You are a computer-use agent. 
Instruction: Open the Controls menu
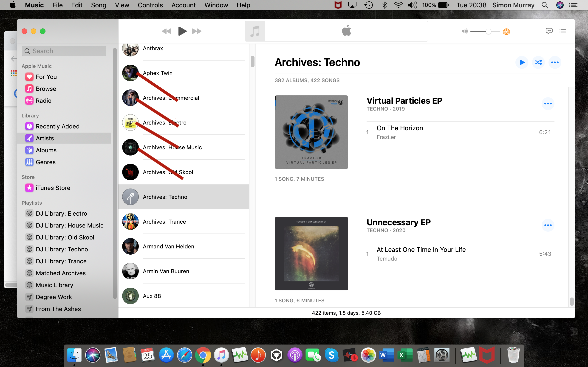click(150, 5)
